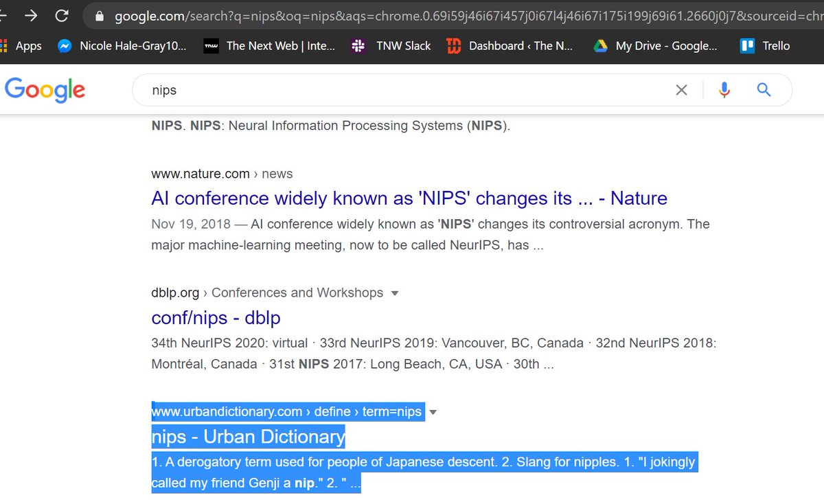
Task: Open the Nature article about NIPS acronym
Action: click(409, 198)
